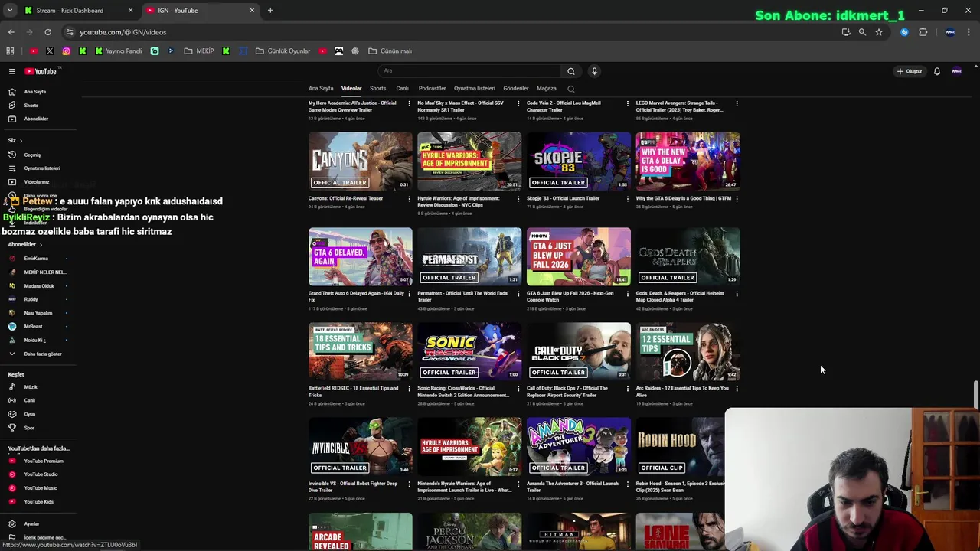
Task: Close the Stream - Kick Dashboard tab
Action: pos(130,11)
